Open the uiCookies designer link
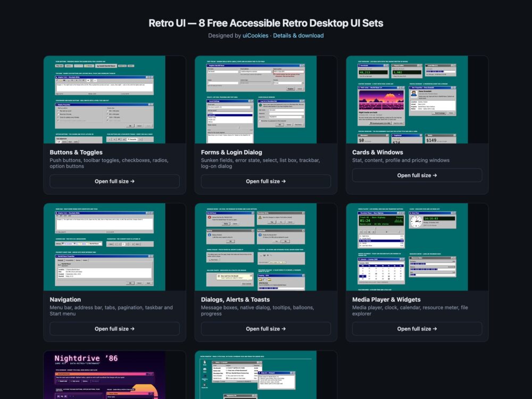 pyautogui.click(x=255, y=36)
